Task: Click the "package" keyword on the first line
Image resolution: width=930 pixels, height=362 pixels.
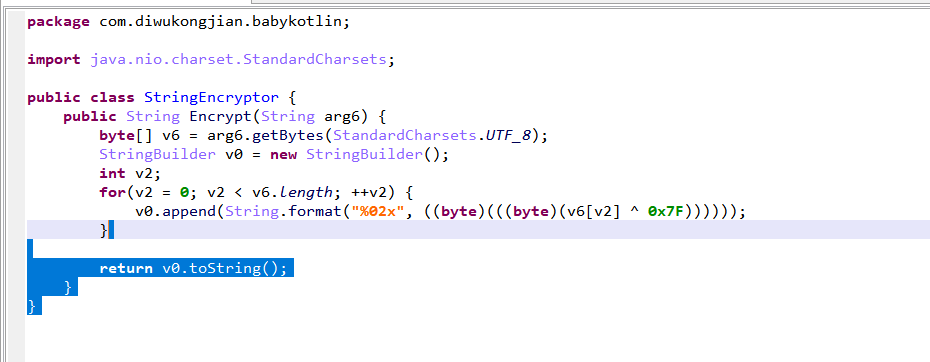Action: tap(58, 22)
